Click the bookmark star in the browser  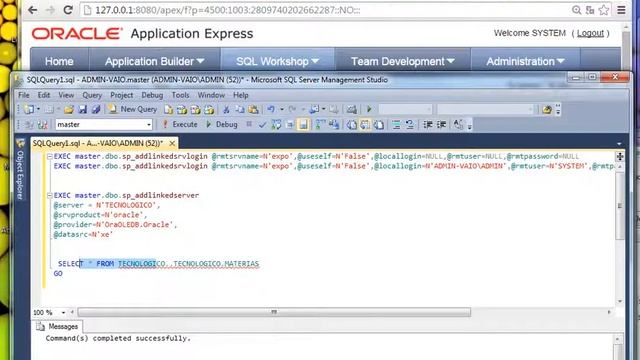[604, 10]
